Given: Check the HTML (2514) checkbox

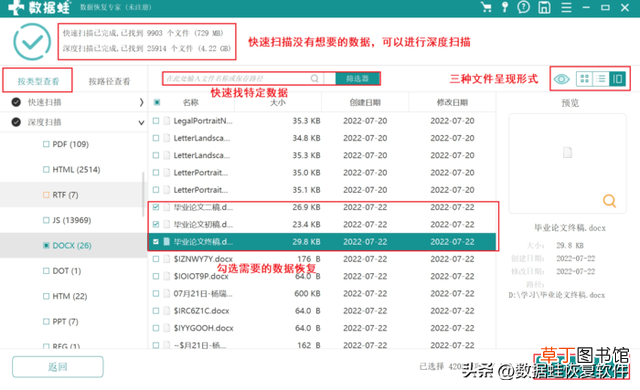Looking at the screenshot, I should tap(46, 169).
